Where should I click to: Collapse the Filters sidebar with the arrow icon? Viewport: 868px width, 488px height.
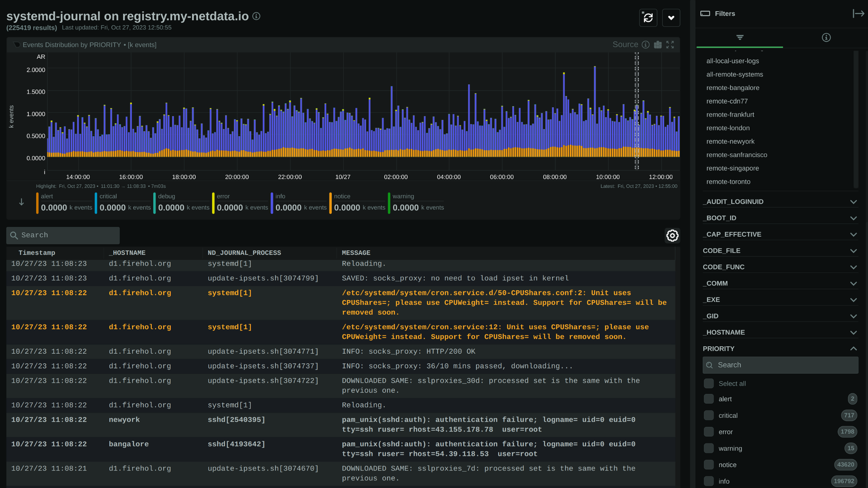pos(858,14)
